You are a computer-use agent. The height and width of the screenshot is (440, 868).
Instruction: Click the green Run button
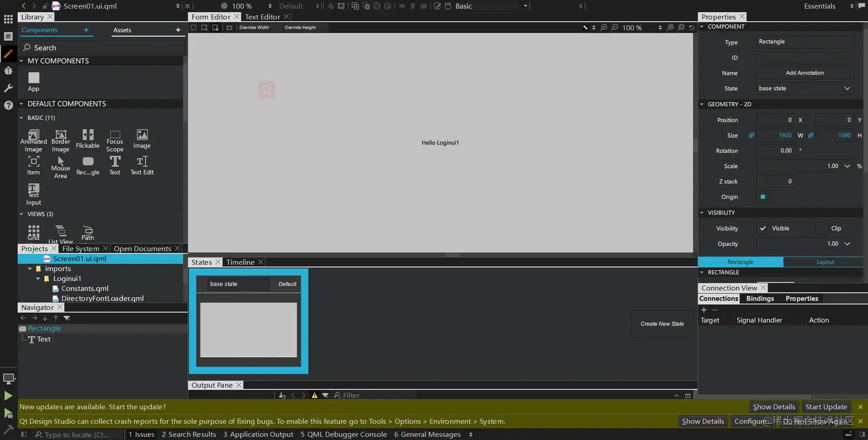pos(8,396)
